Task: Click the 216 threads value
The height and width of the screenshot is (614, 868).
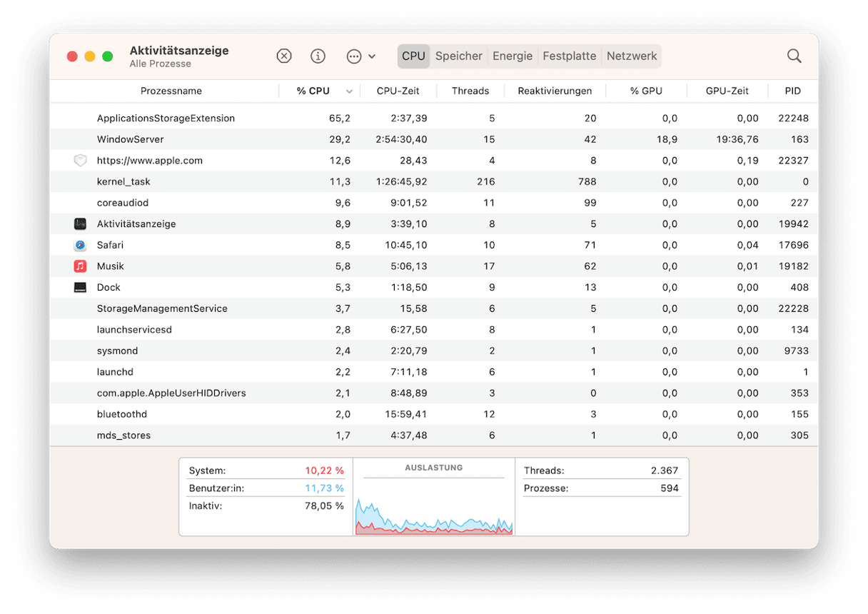Action: click(486, 181)
